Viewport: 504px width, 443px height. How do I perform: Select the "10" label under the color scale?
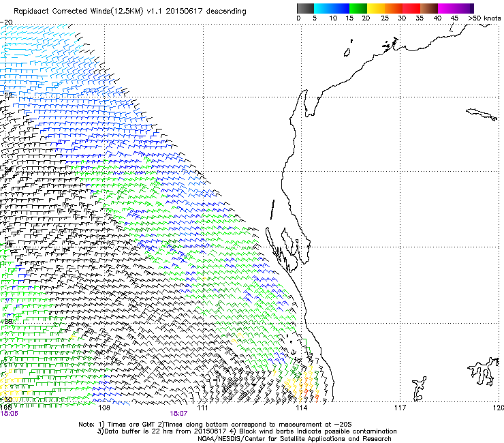tap(333, 18)
